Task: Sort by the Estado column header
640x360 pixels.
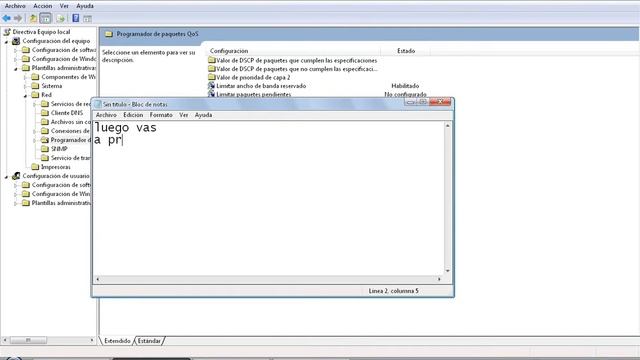Action: click(x=406, y=51)
